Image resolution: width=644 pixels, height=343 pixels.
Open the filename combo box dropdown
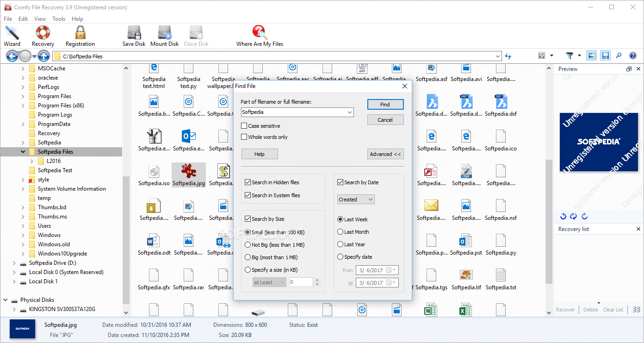[350, 112]
